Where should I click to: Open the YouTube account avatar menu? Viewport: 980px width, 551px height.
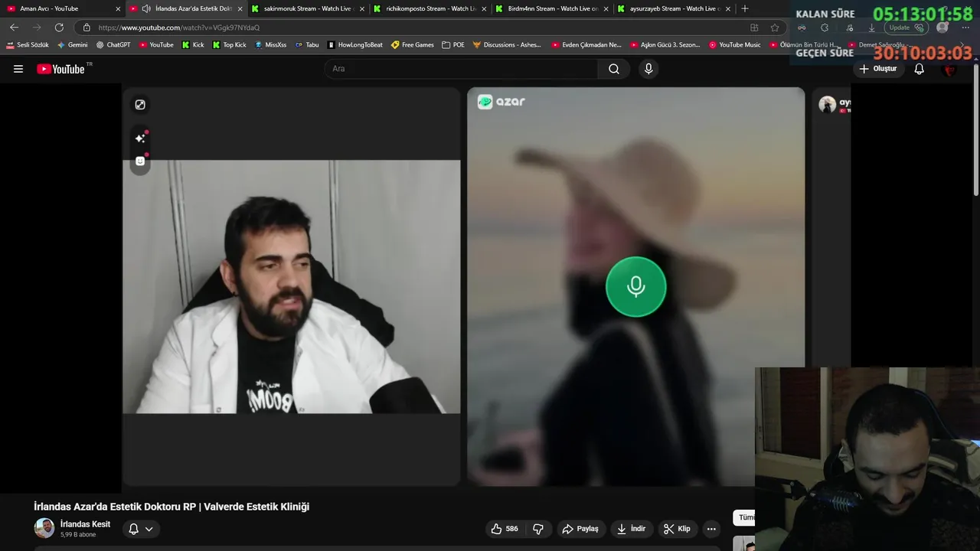pos(950,69)
